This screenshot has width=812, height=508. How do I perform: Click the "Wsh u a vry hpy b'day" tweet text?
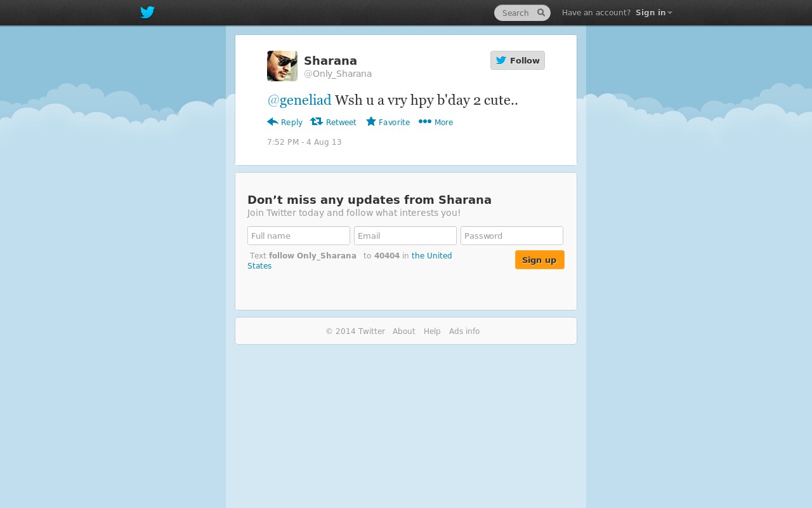pos(426,100)
